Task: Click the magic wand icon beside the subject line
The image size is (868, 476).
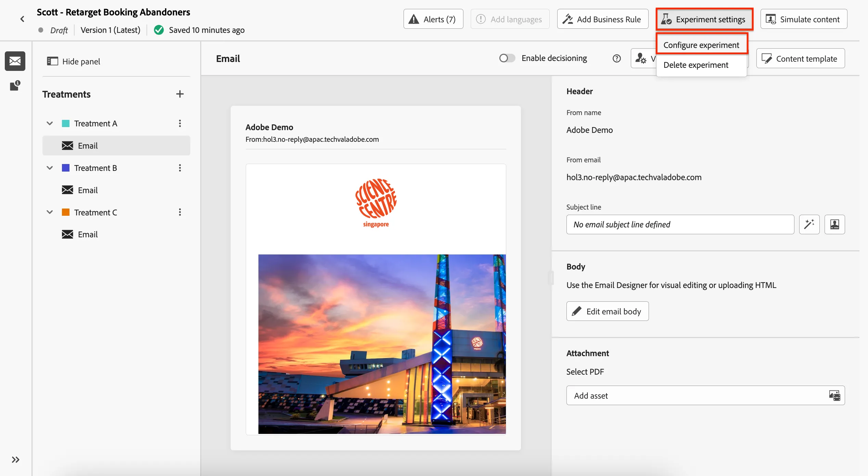Action: [809, 224]
